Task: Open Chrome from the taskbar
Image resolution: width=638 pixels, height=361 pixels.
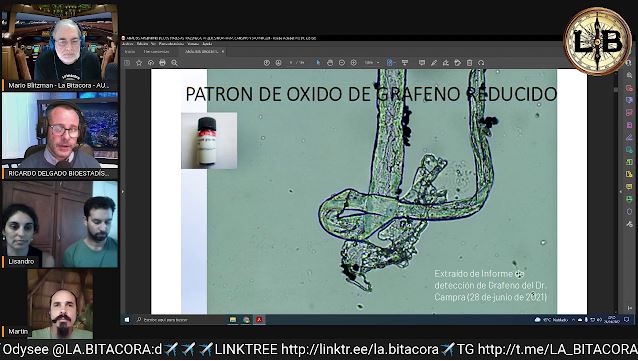Action: pyautogui.click(x=246, y=320)
